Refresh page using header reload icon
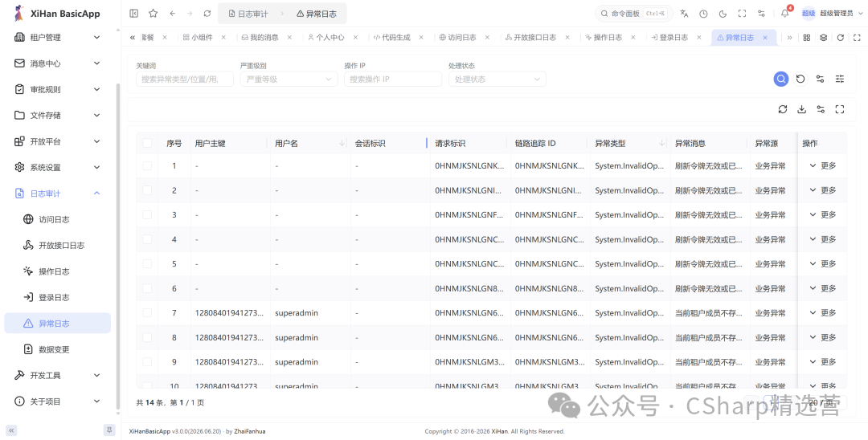Viewport: 868px width, 440px height. tap(207, 14)
